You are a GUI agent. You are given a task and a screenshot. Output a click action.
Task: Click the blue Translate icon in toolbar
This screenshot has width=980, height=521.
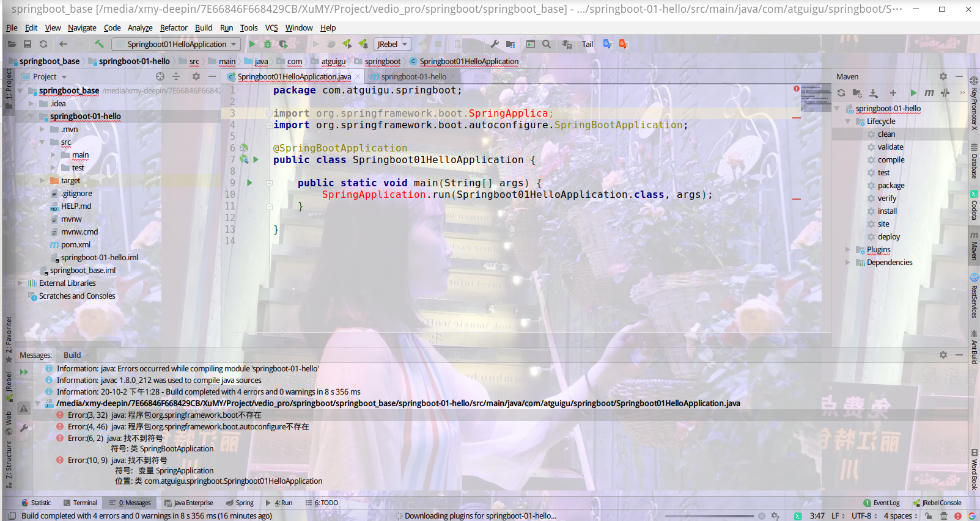coord(608,44)
